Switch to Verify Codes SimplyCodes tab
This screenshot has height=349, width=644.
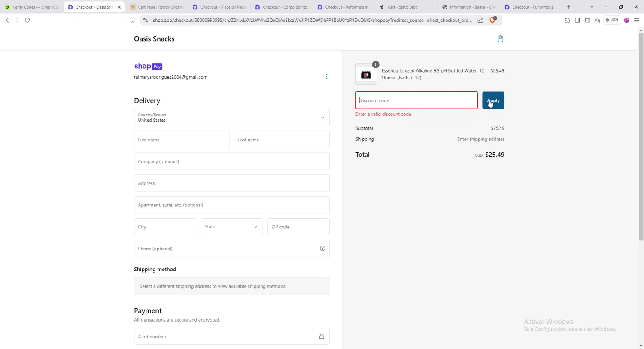click(32, 7)
